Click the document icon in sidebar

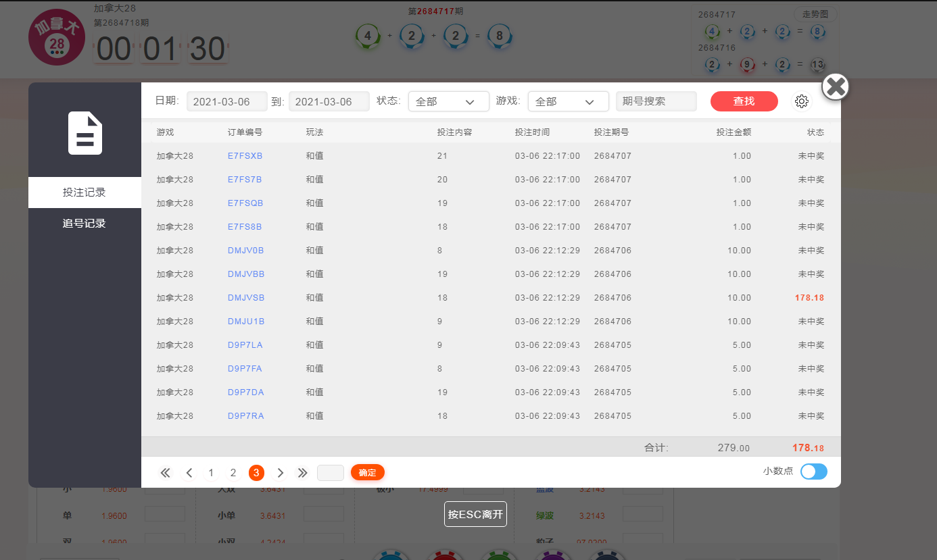[85, 133]
